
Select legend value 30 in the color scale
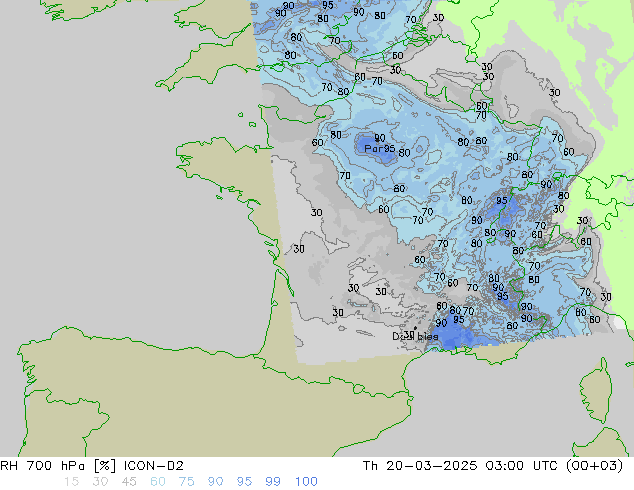point(100,482)
